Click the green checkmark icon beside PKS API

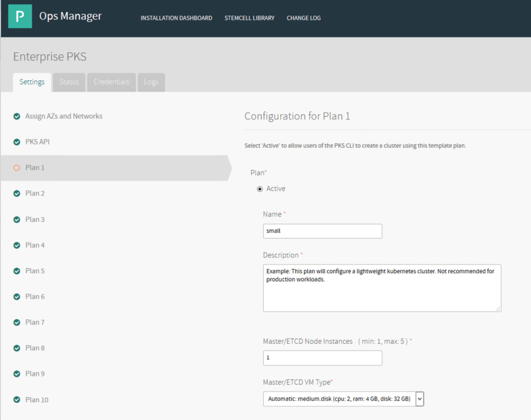click(x=17, y=142)
